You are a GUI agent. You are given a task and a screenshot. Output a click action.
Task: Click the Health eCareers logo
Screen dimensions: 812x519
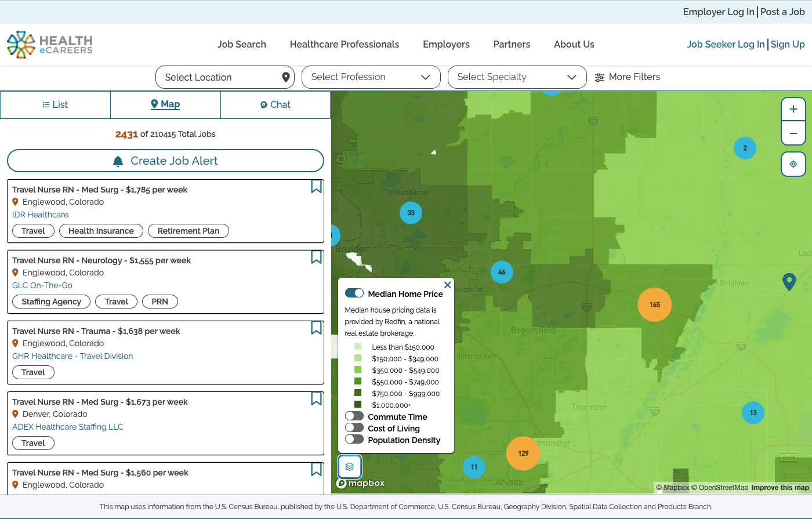point(50,45)
